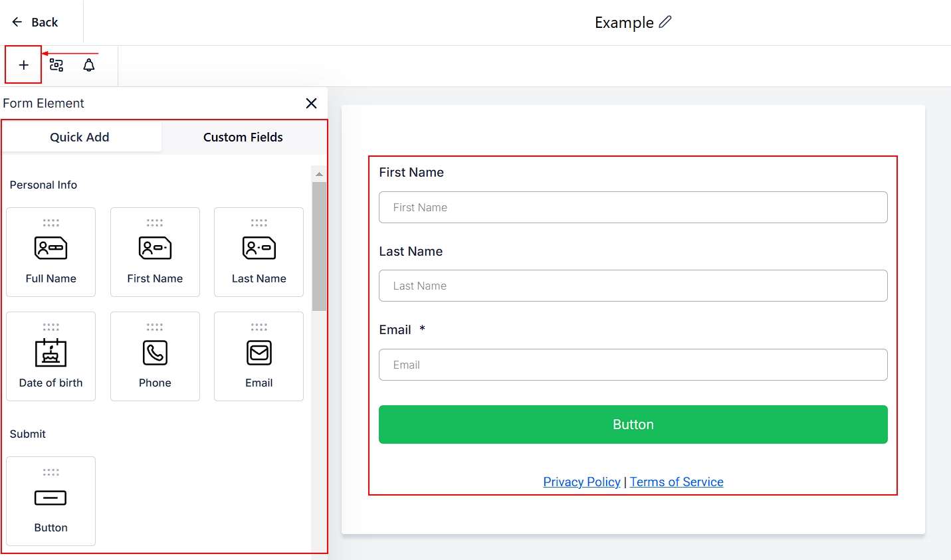Add the Email element tile
This screenshot has height=560, width=951.
259,356
